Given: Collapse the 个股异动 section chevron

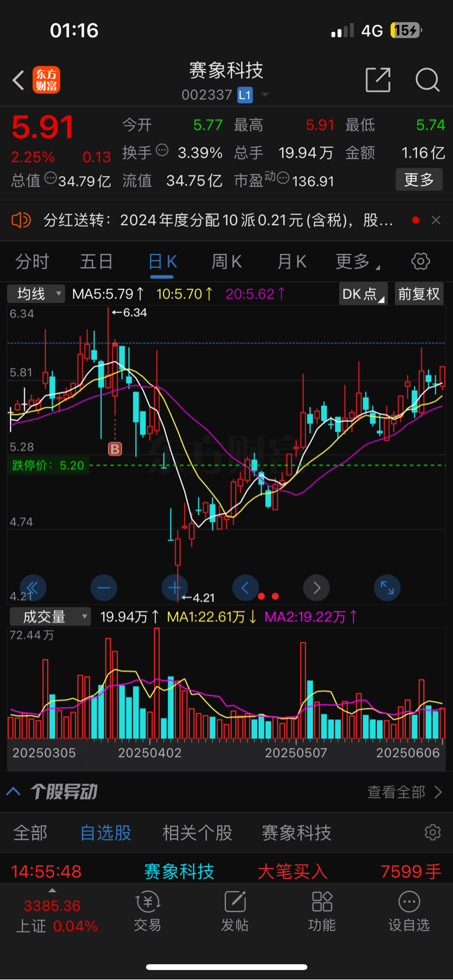Looking at the screenshot, I should click(x=14, y=791).
